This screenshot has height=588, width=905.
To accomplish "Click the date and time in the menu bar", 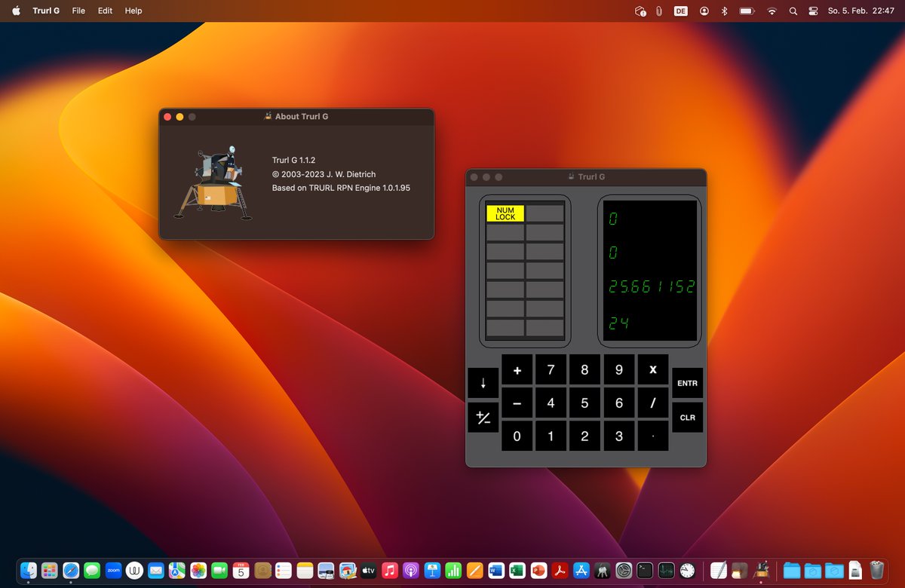I will [861, 11].
